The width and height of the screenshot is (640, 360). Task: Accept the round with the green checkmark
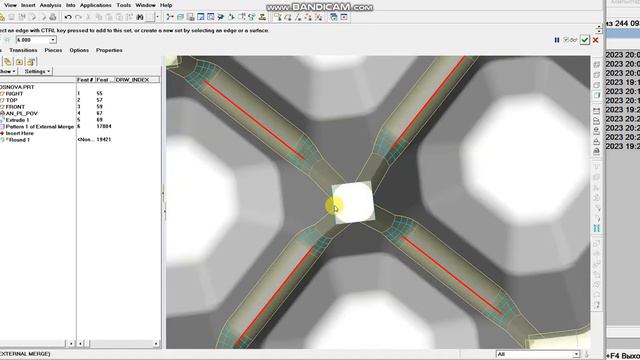point(585,40)
